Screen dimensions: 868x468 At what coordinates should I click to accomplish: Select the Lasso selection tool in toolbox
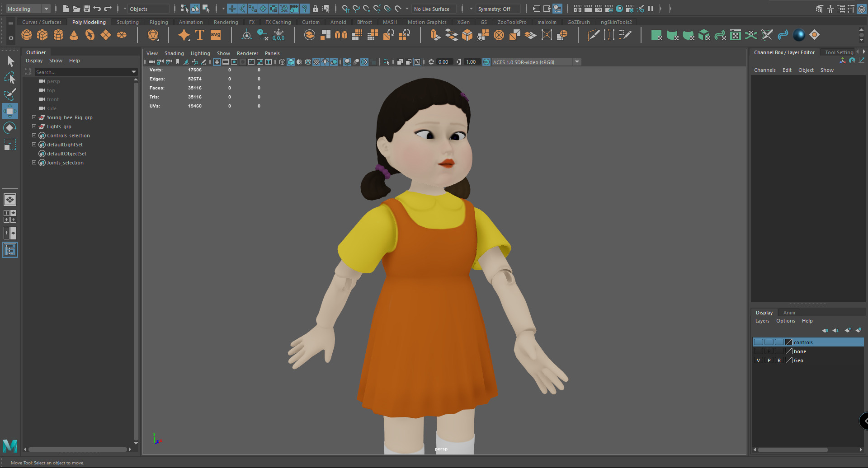point(10,78)
